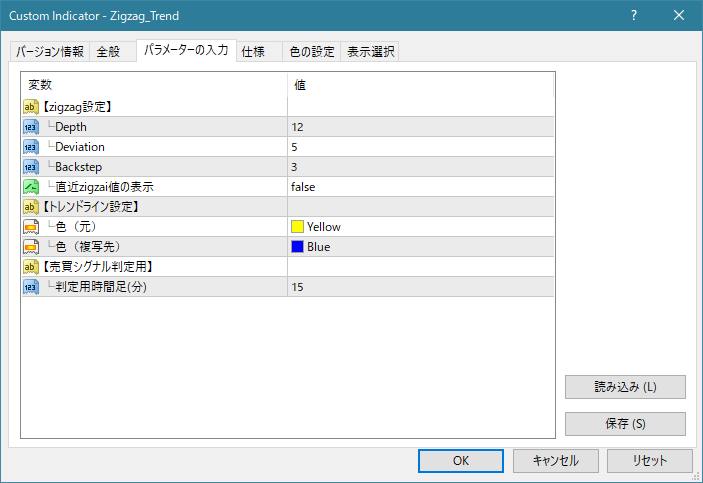Click the 読み込み (L) button

coord(625,387)
